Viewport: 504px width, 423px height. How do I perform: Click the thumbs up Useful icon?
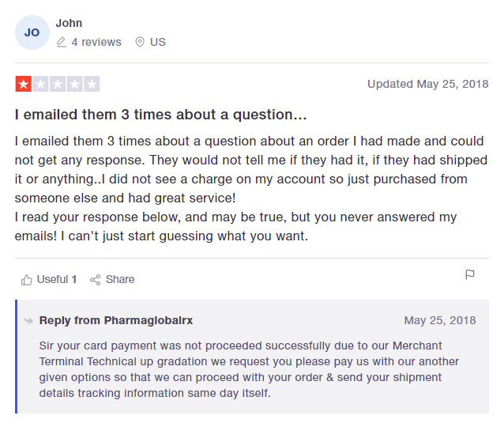(27, 279)
